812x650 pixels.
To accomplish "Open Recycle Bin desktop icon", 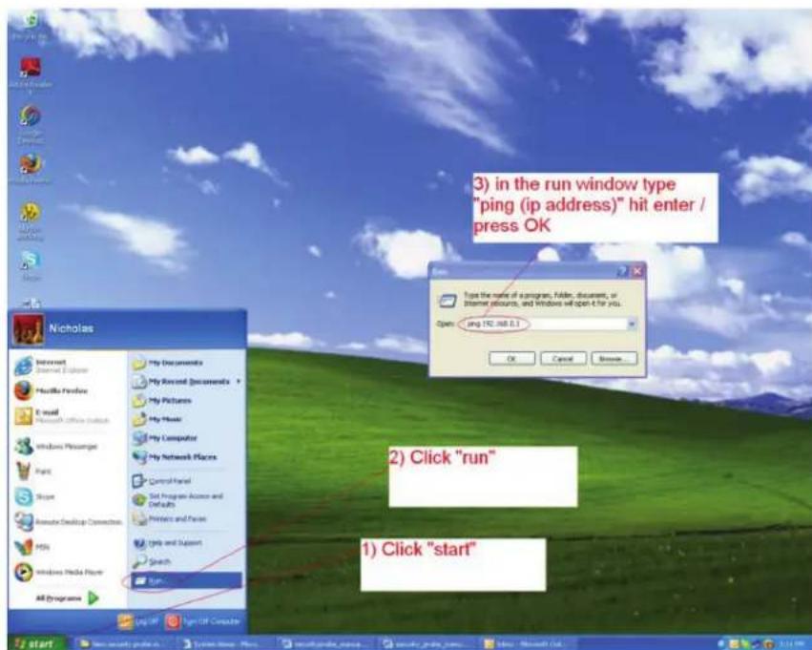I will point(30,27).
